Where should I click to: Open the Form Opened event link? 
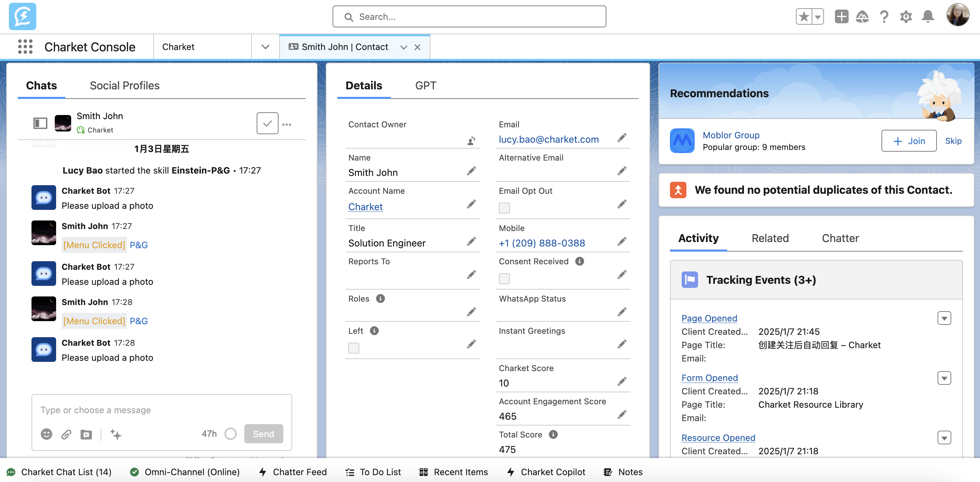tap(710, 377)
